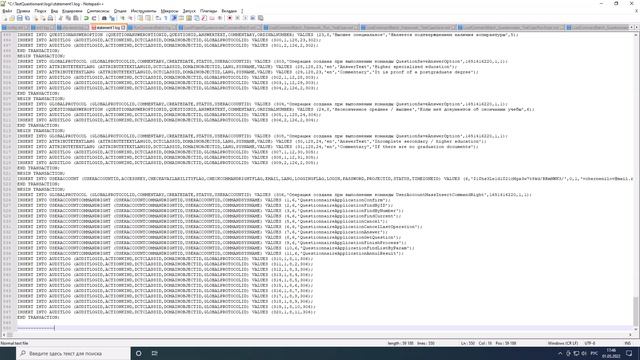Click the Paste toolbar icon

pos(76,18)
